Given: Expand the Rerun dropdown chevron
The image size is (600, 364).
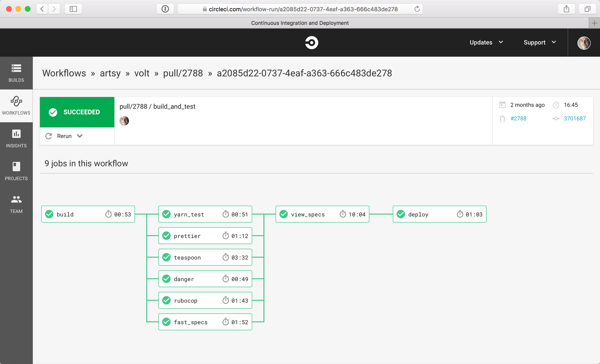Looking at the screenshot, I should click(80, 136).
